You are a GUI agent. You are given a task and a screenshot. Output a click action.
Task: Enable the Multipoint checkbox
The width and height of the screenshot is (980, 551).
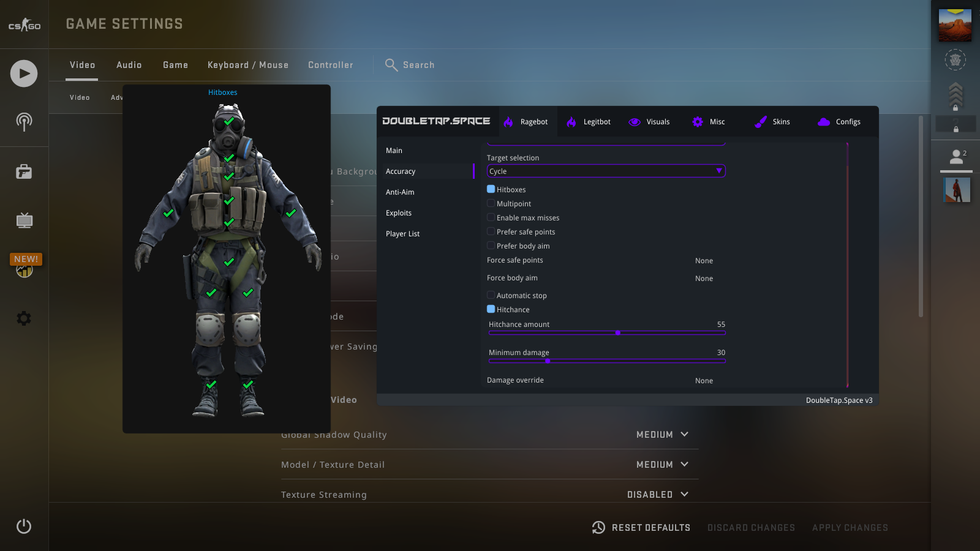click(x=491, y=203)
